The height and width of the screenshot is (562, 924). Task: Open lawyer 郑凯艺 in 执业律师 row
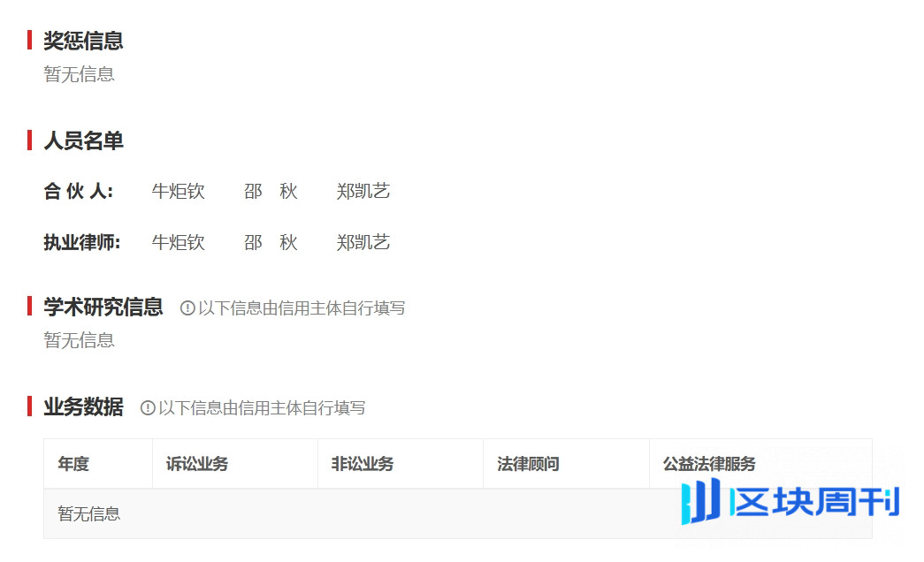pos(363,243)
